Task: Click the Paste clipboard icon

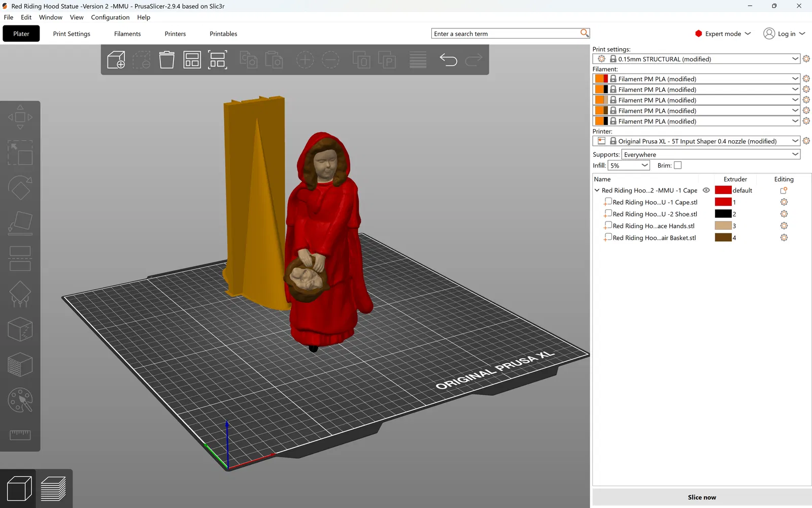Action: 274,60
